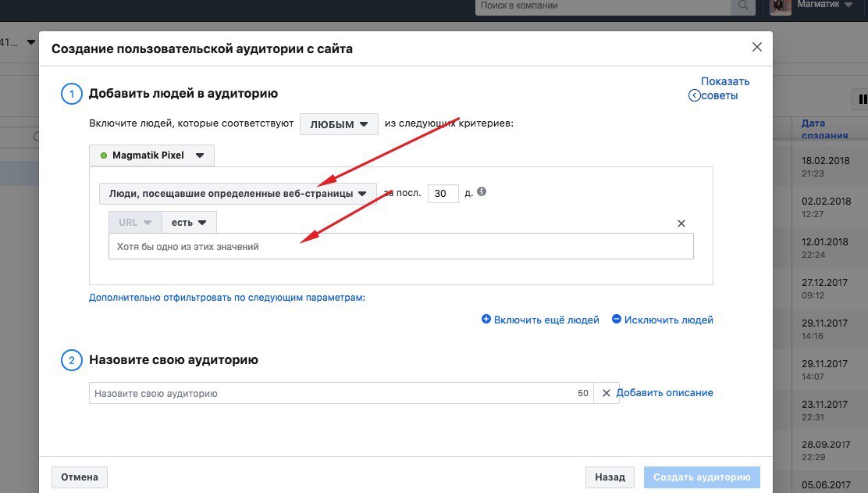This screenshot has width=868, height=493.
Task: Click the audience name input field
Action: point(341,393)
